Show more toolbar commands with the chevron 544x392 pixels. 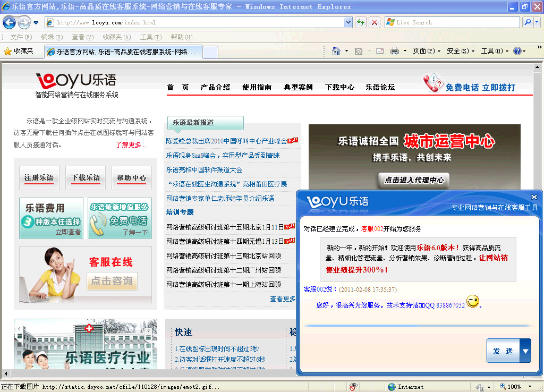click(x=540, y=47)
